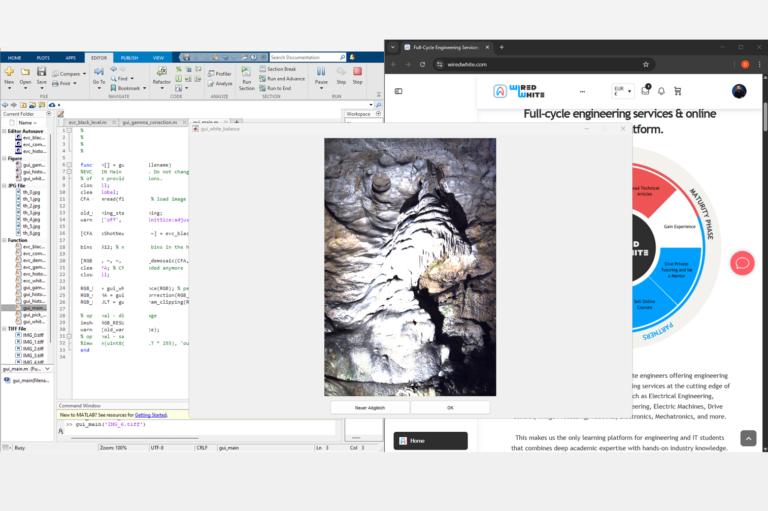Click the Save floppy disk icon
This screenshot has height=511, width=768.
pos(42,72)
